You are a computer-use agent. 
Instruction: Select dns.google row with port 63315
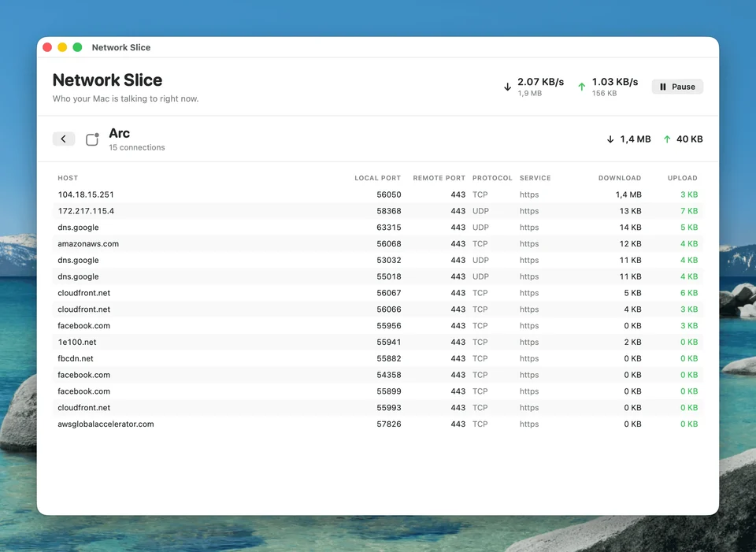(377, 228)
